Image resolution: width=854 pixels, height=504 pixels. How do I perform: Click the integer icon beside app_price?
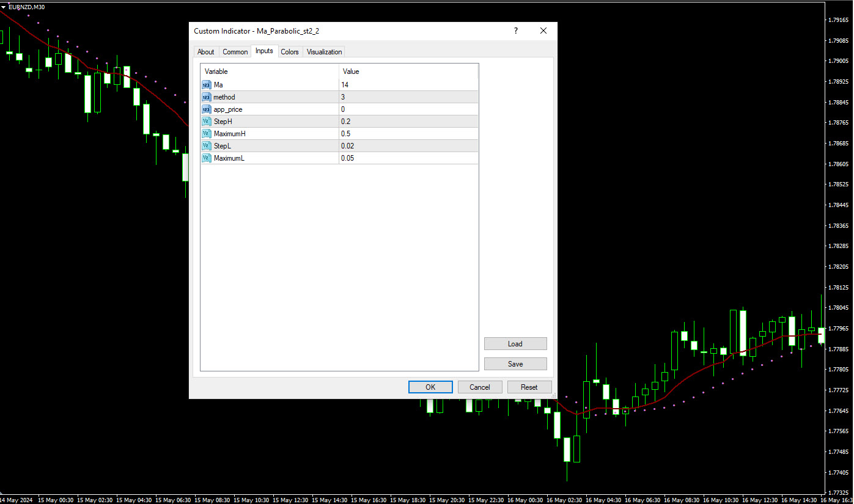(x=206, y=109)
